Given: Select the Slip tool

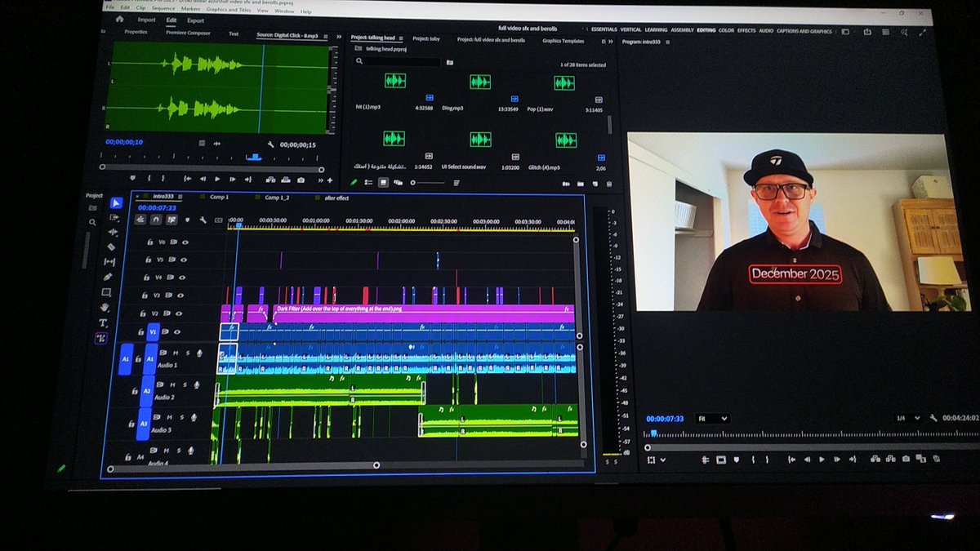Looking at the screenshot, I should coord(109,262).
